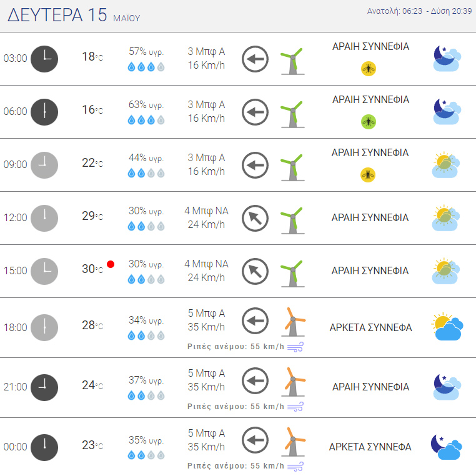Click the green mosquito icon at 06:00
The height and width of the screenshot is (476, 476).
pyautogui.click(x=368, y=122)
